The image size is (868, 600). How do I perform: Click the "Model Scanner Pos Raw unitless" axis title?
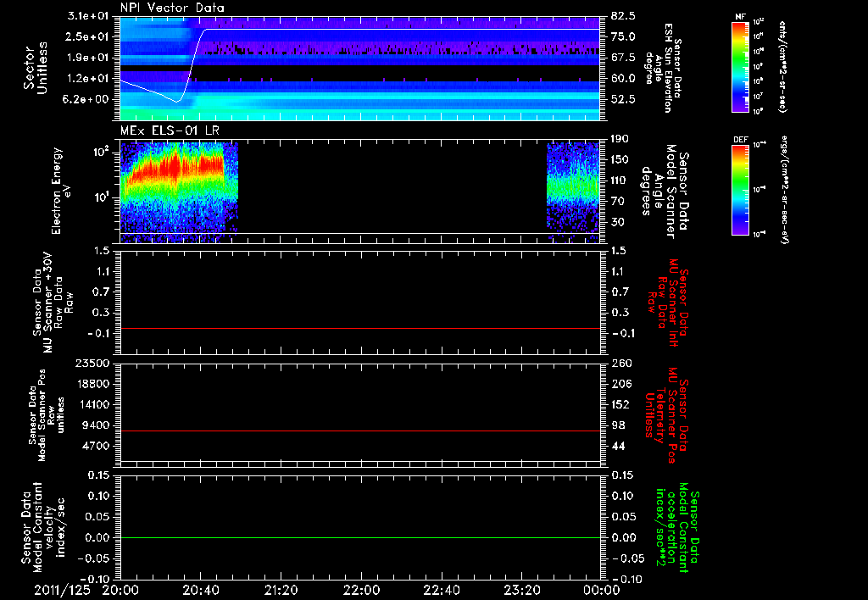click(47, 415)
